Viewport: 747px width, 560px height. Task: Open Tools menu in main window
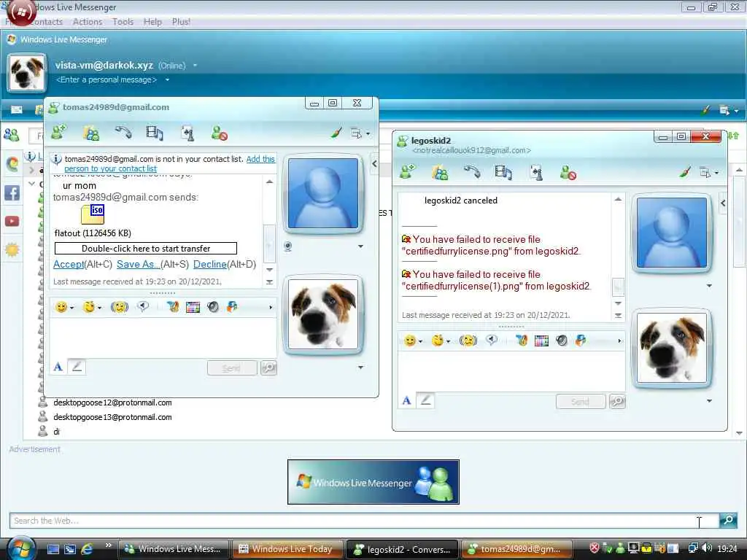pyautogui.click(x=123, y=22)
